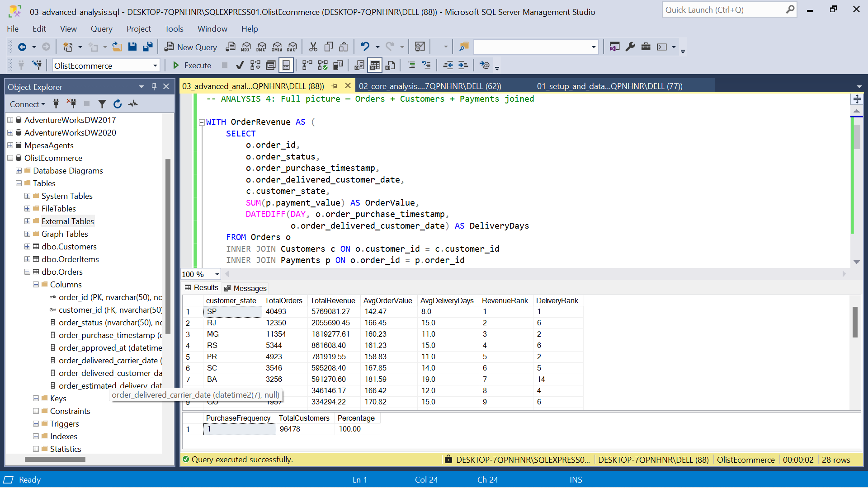Toggle Results to File mode
This screenshot has width=868, height=488.
[x=390, y=66]
